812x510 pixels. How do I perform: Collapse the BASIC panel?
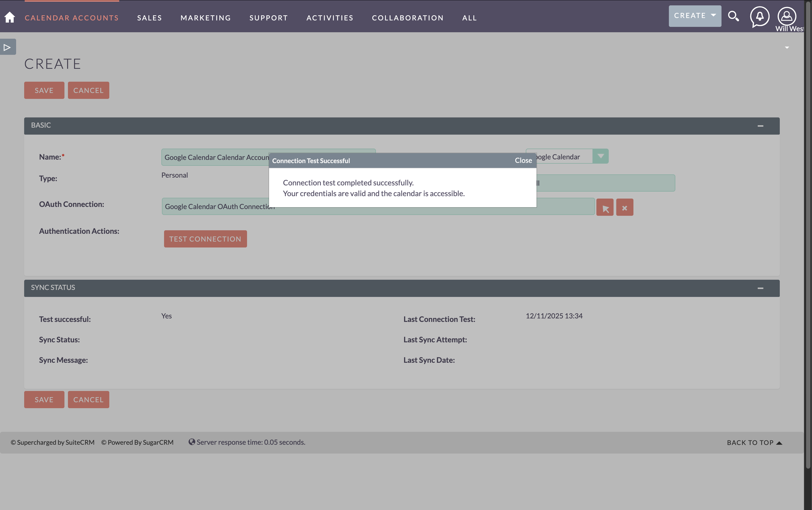click(760, 126)
